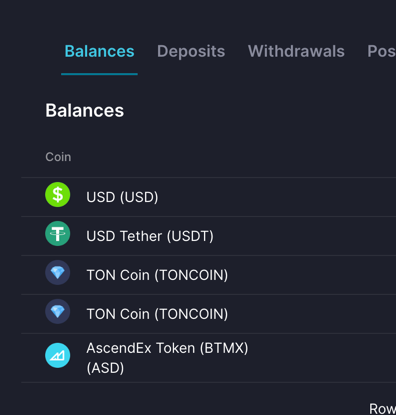Screen dimensions: 396x415
Task: Click the lower TON Coin diamond icon
Action: coord(58,312)
